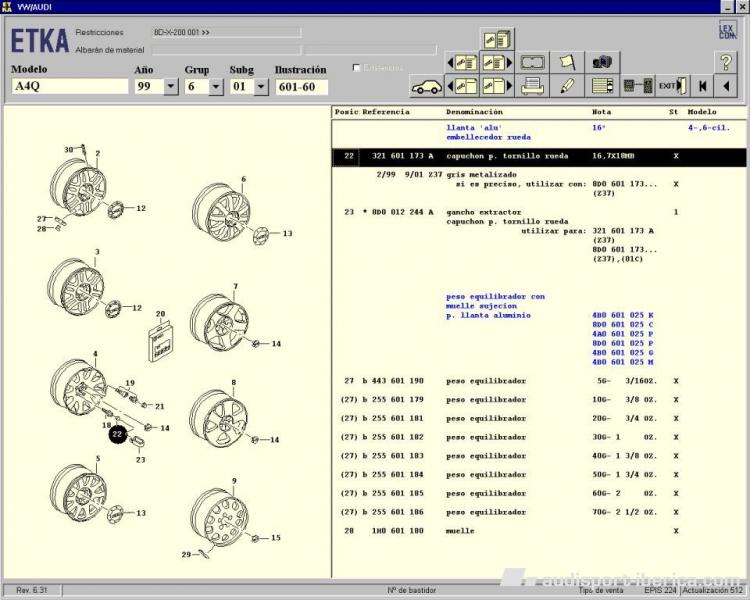Click blue link 8D0 601 025 P

pos(623,343)
